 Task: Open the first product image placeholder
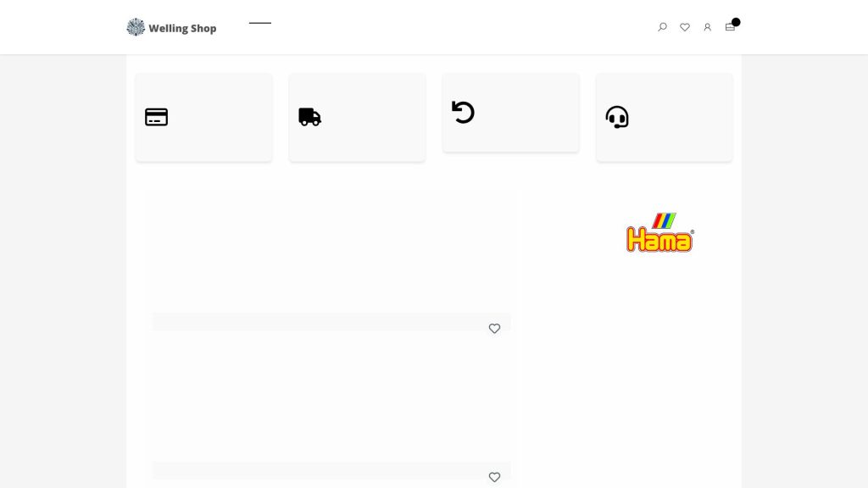pyautogui.click(x=331, y=252)
